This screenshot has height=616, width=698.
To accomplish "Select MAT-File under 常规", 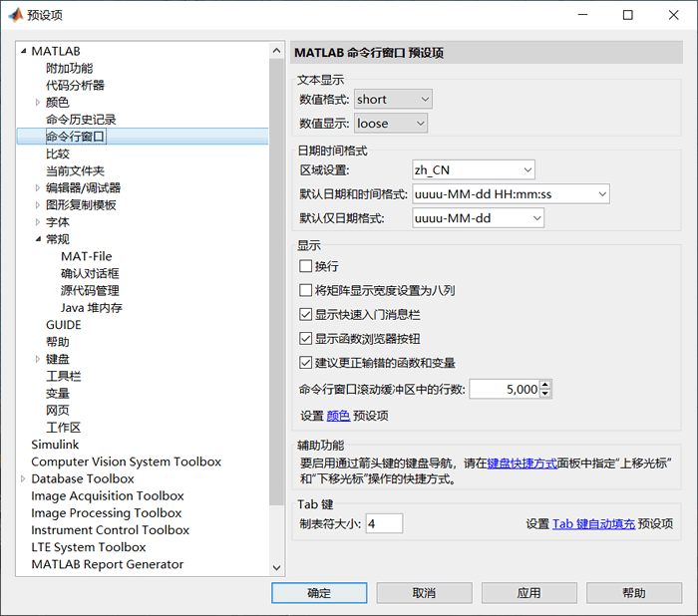I will pos(87,256).
